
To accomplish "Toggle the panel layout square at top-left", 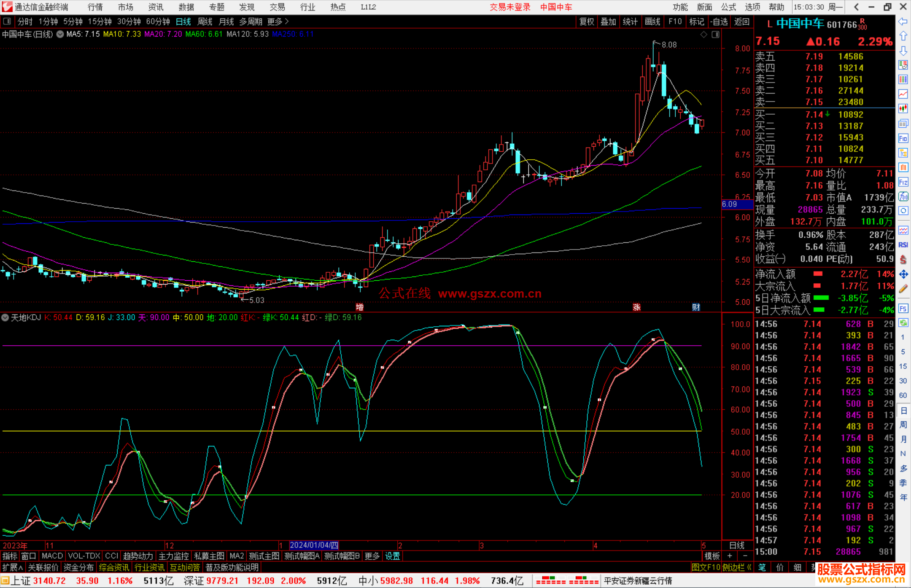I will tap(7, 21).
